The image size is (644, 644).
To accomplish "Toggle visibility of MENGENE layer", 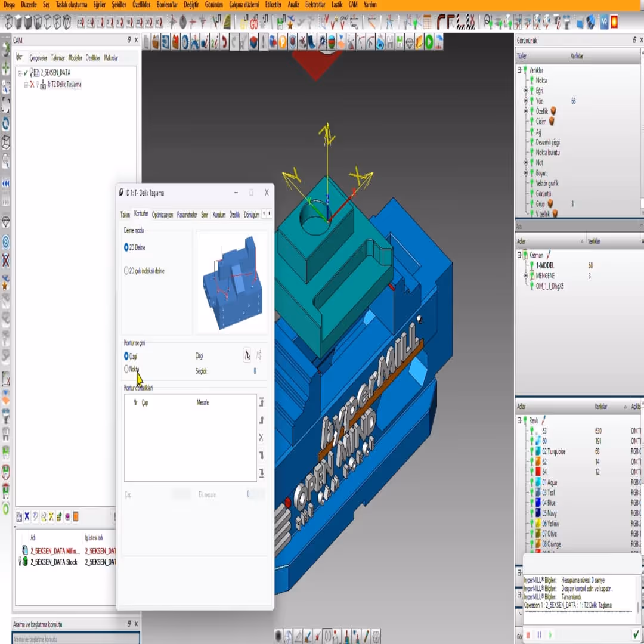I will point(532,275).
